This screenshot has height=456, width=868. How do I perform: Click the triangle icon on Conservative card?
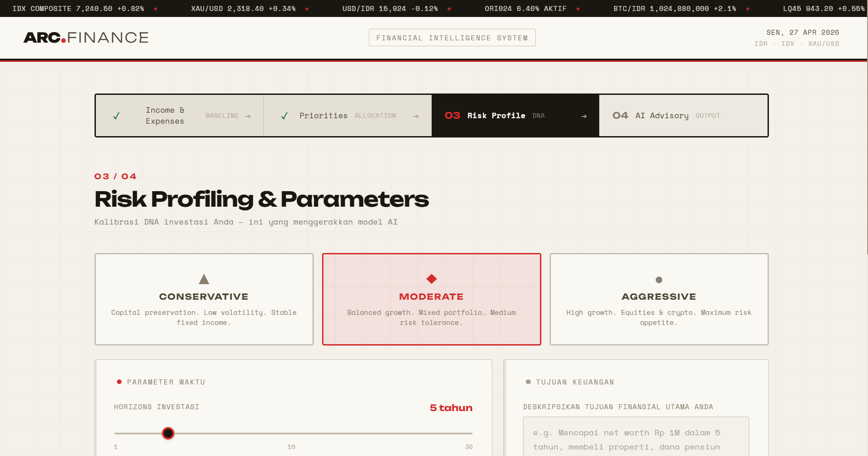(204, 279)
